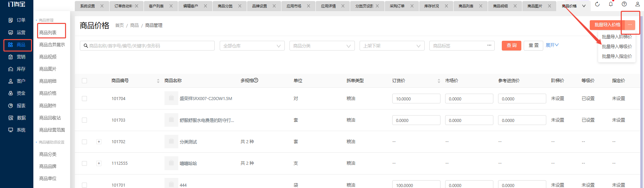Click sort icon on 订货价 column
The height and width of the screenshot is (188, 644).
tap(439, 81)
